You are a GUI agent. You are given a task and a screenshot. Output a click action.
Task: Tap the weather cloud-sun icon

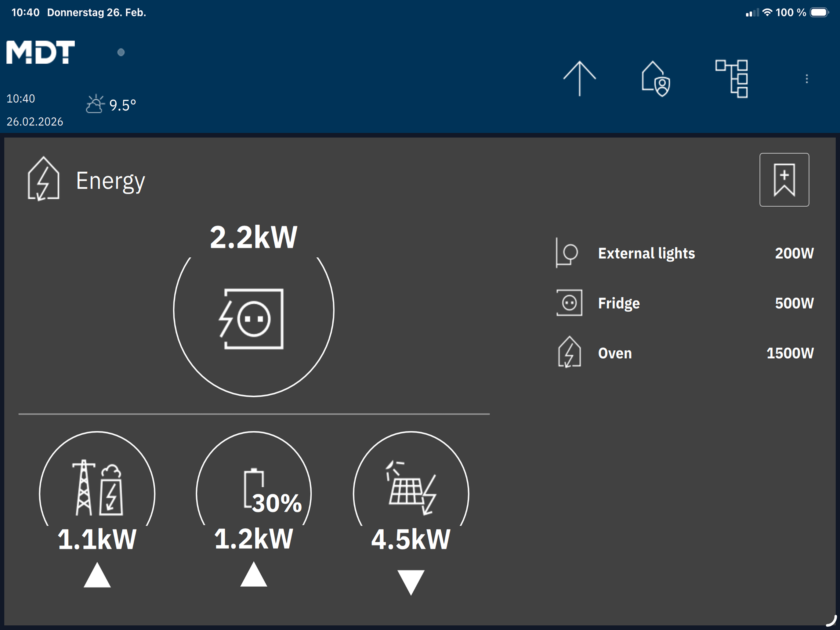point(95,104)
